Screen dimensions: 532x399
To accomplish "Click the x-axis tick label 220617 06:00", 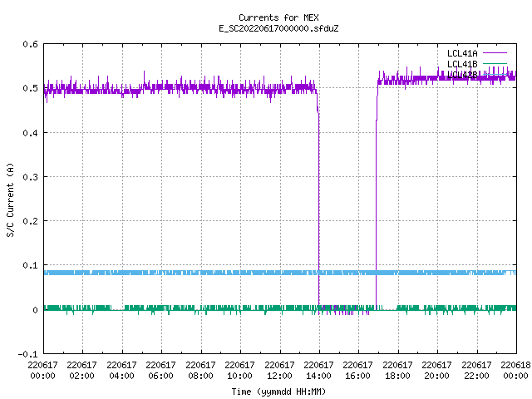I will [160, 371].
